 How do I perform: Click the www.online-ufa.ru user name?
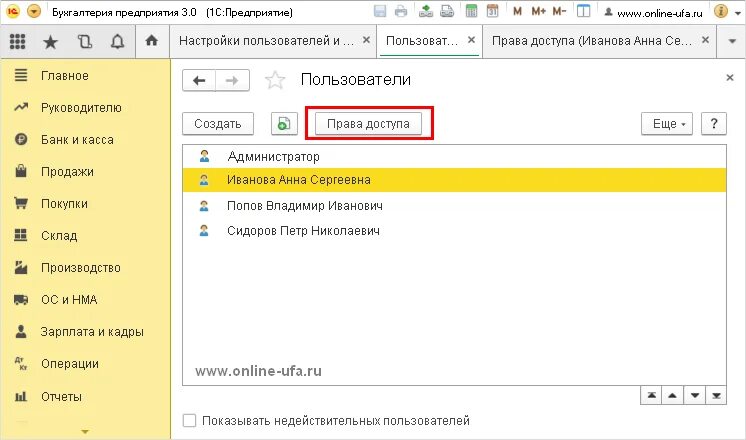tap(659, 13)
